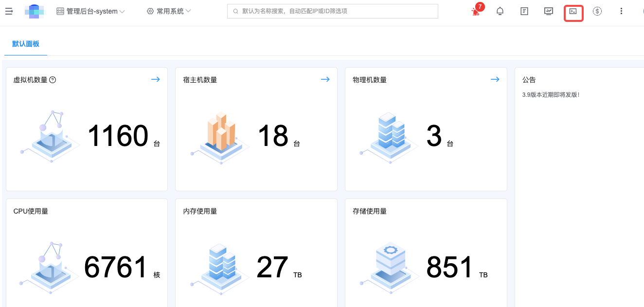Show help tooltip for 虚拟机数量

(53, 80)
